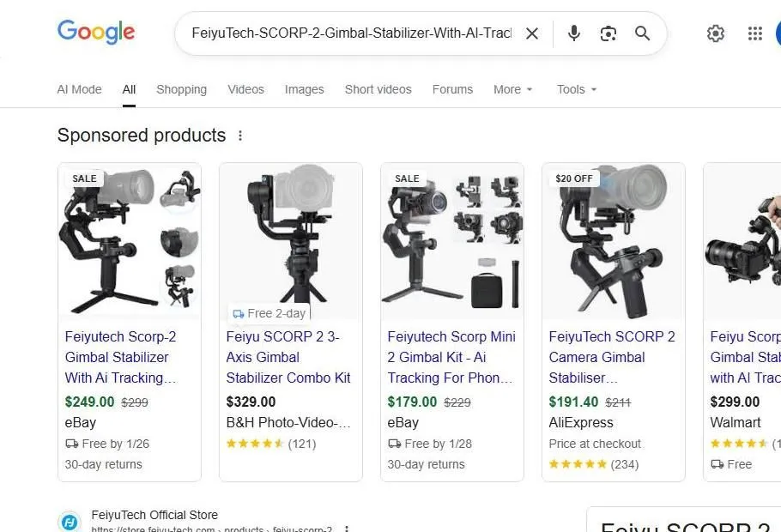This screenshot has width=781, height=532.
Task: Click the Google logo
Action: coord(96,33)
